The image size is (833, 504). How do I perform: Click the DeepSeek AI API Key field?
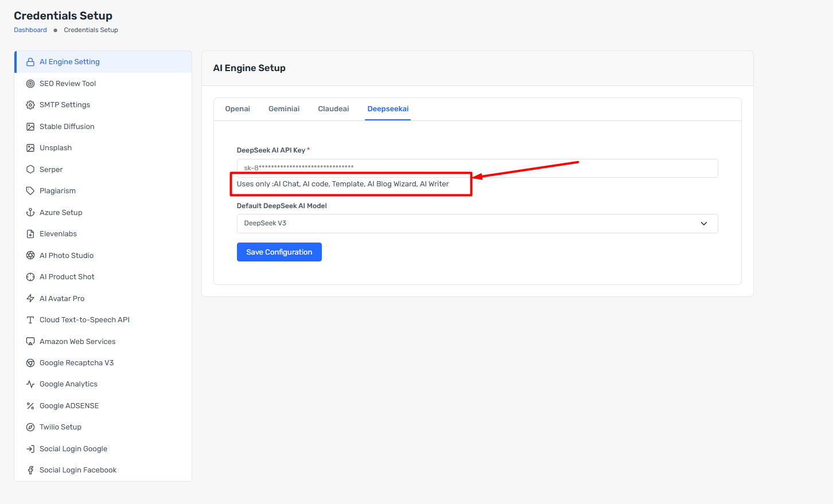pos(477,168)
